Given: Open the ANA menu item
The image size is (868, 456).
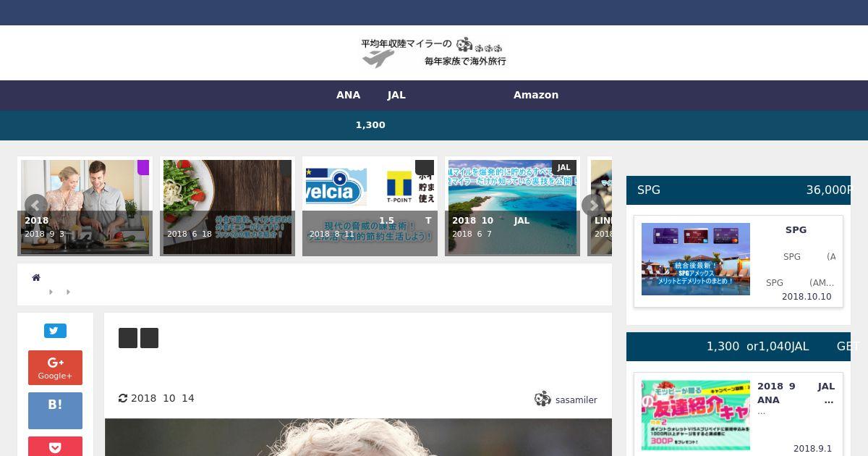Looking at the screenshot, I should [x=348, y=95].
